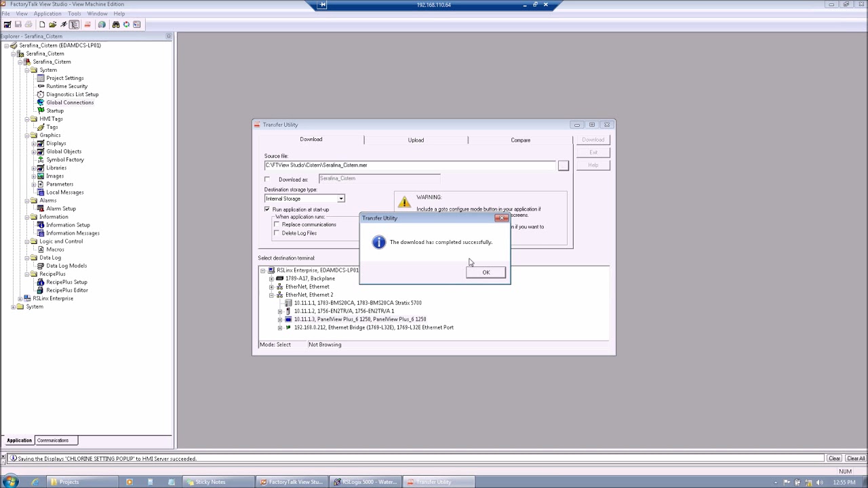
Task: Click the Windows Start button
Action: click(x=11, y=482)
